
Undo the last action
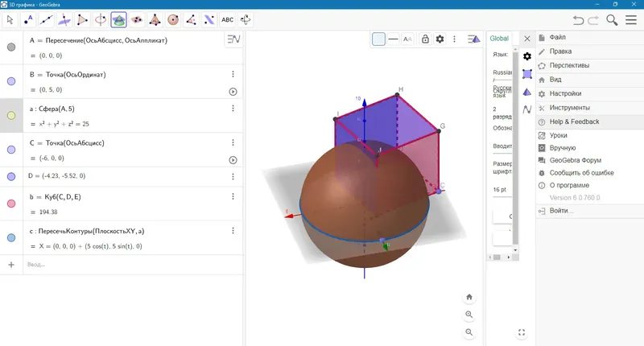tap(578, 19)
